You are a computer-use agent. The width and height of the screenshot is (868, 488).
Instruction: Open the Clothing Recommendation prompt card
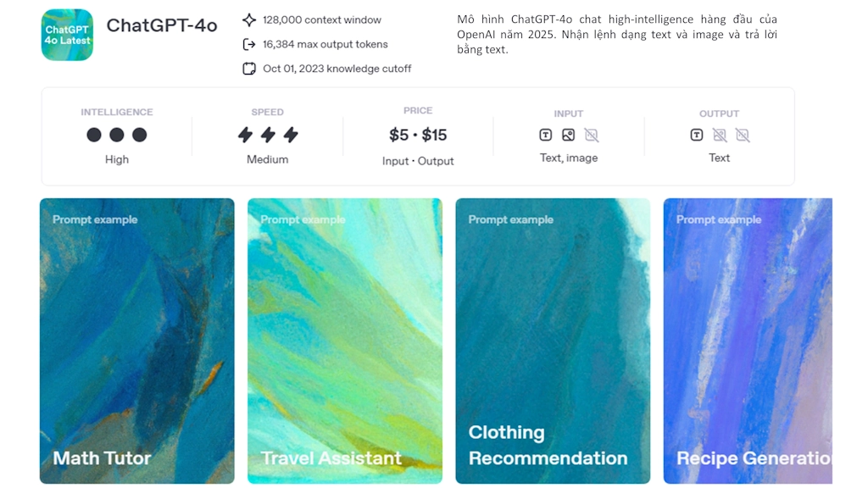click(x=553, y=341)
